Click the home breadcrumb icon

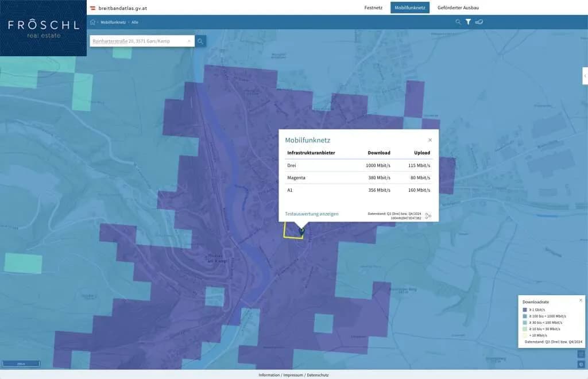92,22
